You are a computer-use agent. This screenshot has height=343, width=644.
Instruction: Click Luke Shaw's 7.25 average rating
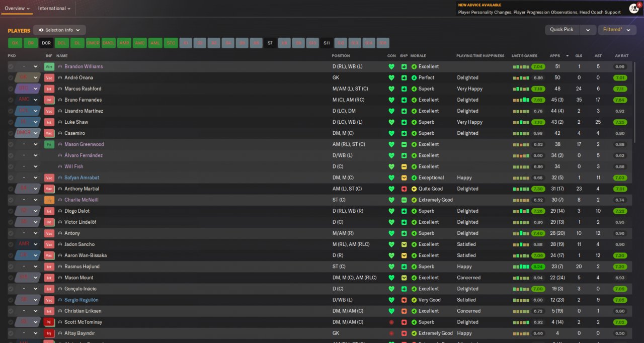click(620, 122)
